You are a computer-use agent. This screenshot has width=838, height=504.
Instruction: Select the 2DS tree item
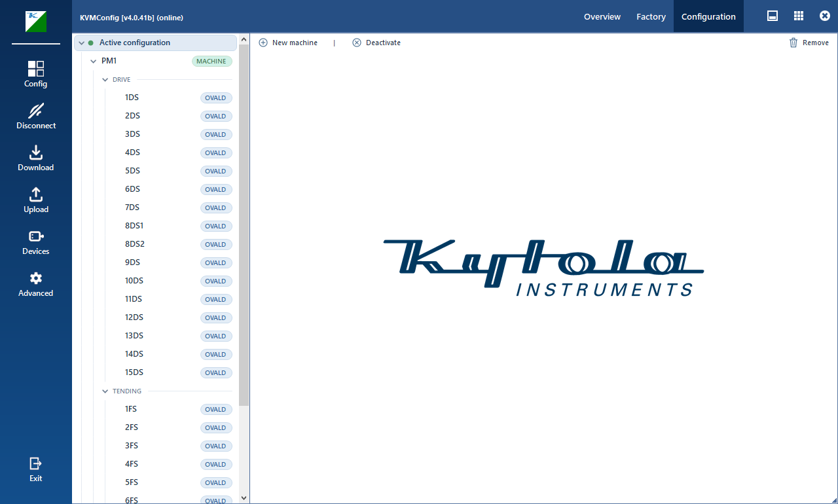132,116
